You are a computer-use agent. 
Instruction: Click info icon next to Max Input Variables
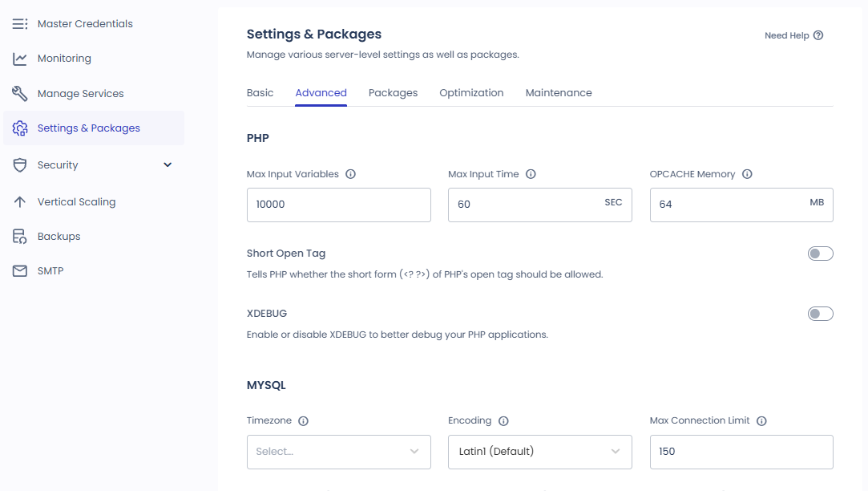tap(350, 174)
